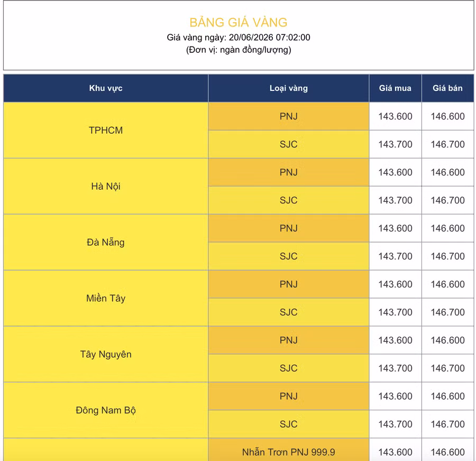Screen dimensions: 476x461
Task: Click buy price 143.700 for Tây Nguyên SJC
Action: [395, 368]
